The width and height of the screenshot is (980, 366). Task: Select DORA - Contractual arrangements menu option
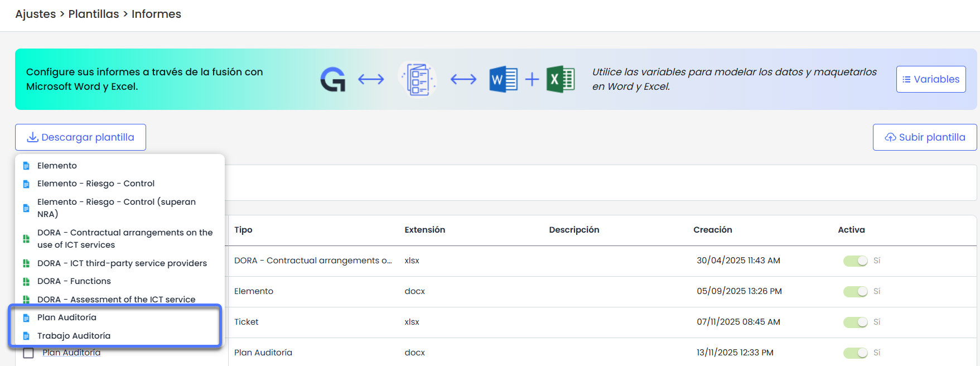click(124, 239)
